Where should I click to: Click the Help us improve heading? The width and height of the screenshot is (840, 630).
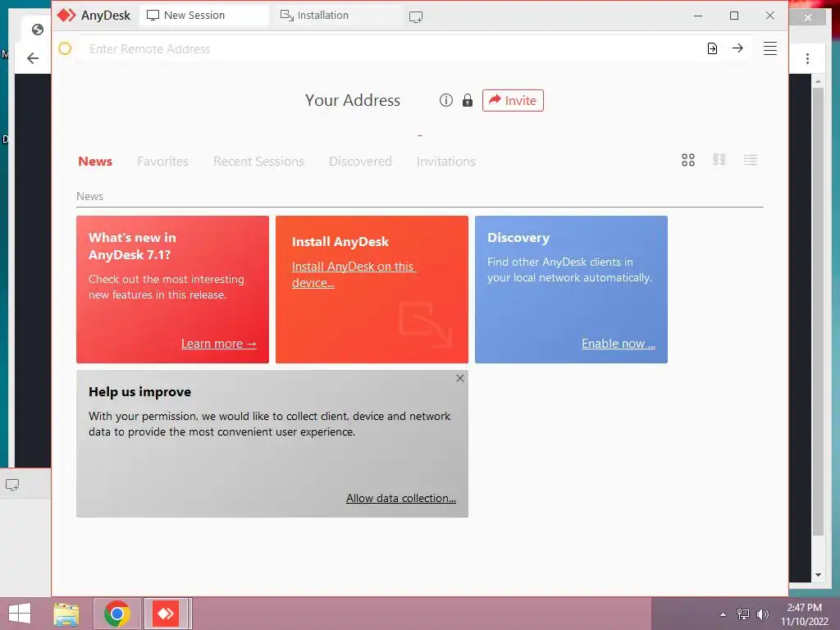click(x=139, y=392)
